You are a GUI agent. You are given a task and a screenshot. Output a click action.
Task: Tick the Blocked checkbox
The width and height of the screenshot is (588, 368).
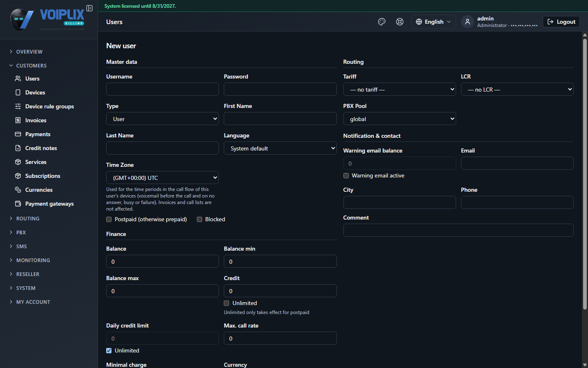coord(200,220)
